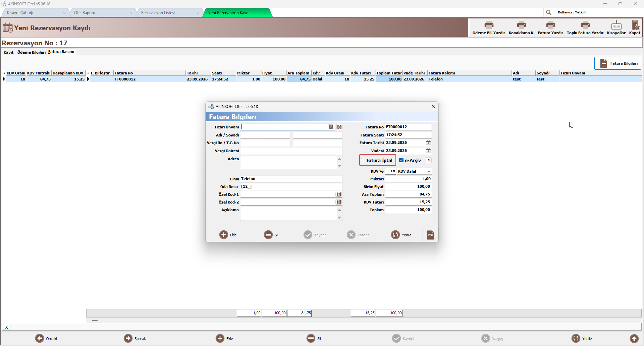Image resolution: width=644 pixels, height=346 pixels.
Task: Click Yenile in the Fatura Bilgileri dialog
Action: pyautogui.click(x=401, y=235)
